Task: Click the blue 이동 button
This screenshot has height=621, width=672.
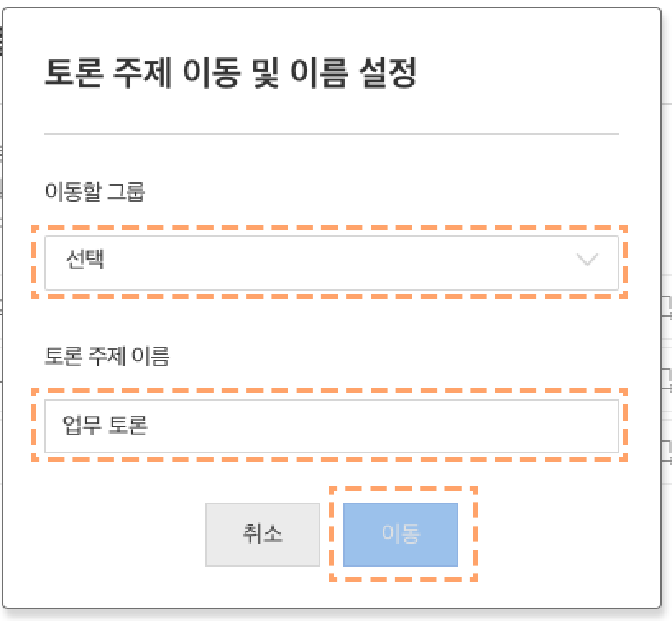Action: [x=401, y=535]
